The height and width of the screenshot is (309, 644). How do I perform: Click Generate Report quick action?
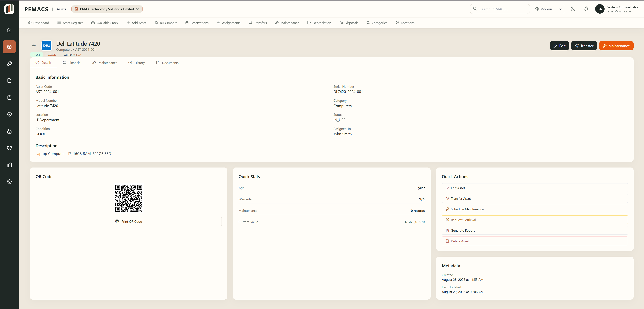pyautogui.click(x=535, y=230)
